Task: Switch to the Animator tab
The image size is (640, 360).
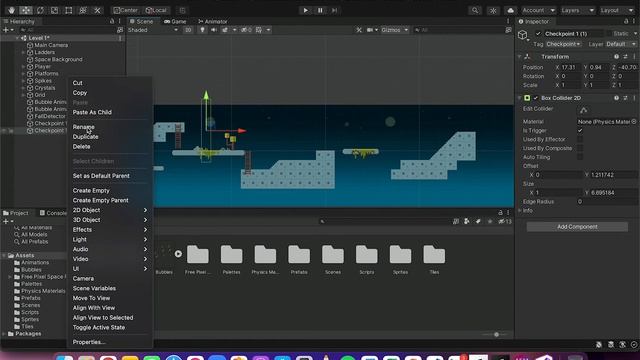Action: coord(212,21)
